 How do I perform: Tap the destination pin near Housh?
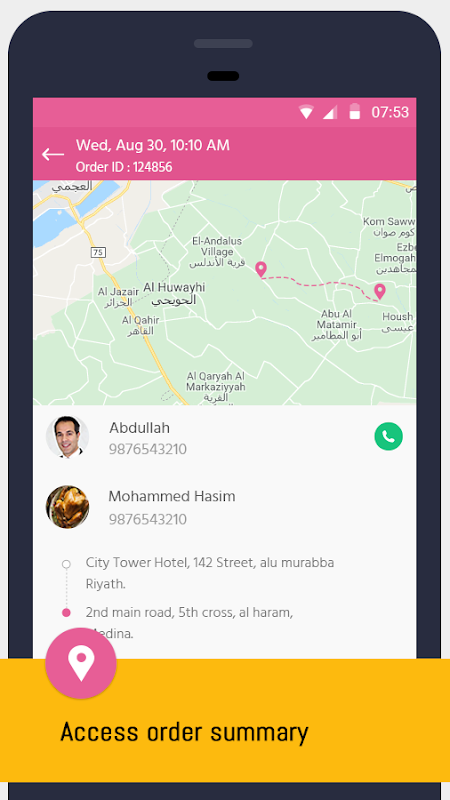click(380, 292)
